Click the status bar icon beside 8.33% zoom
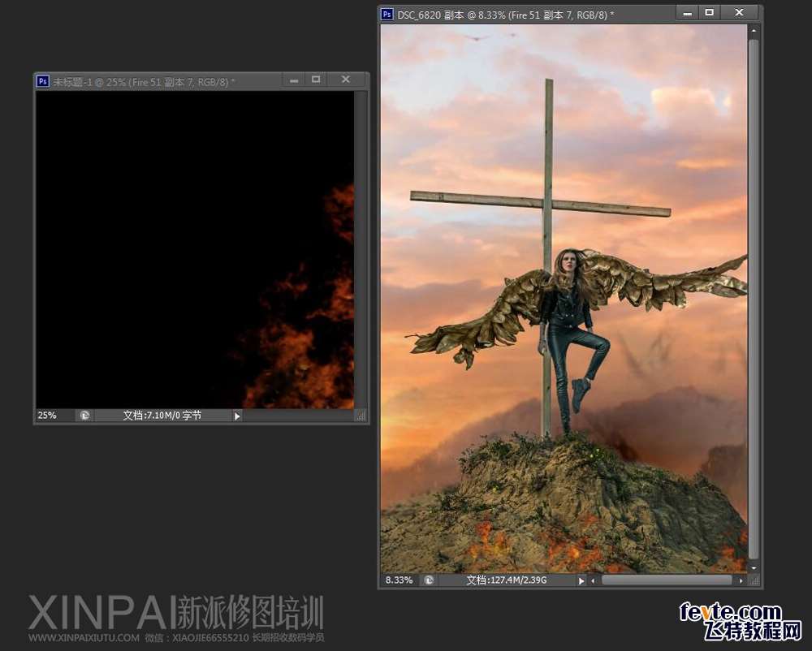Screen dimensions: 812x651 pyautogui.click(x=429, y=580)
